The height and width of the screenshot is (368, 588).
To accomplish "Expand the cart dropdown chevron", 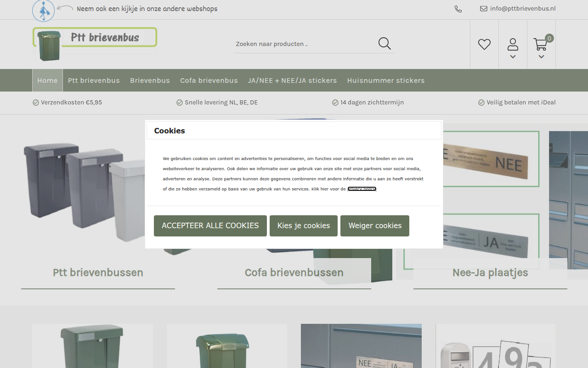I will pyautogui.click(x=541, y=57).
